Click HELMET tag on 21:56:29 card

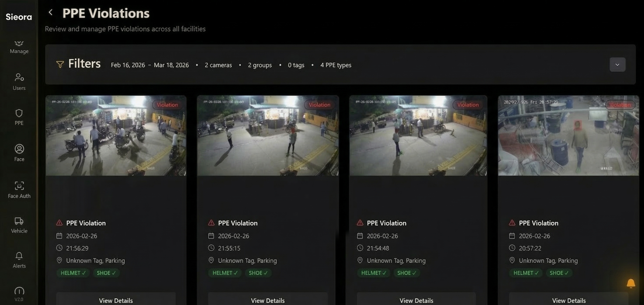[x=73, y=273]
